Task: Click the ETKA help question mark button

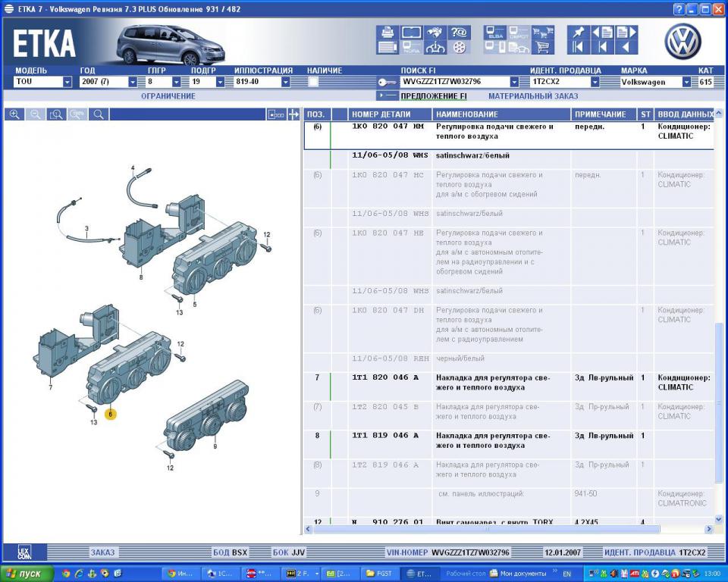Action: pyautogui.click(x=679, y=9)
